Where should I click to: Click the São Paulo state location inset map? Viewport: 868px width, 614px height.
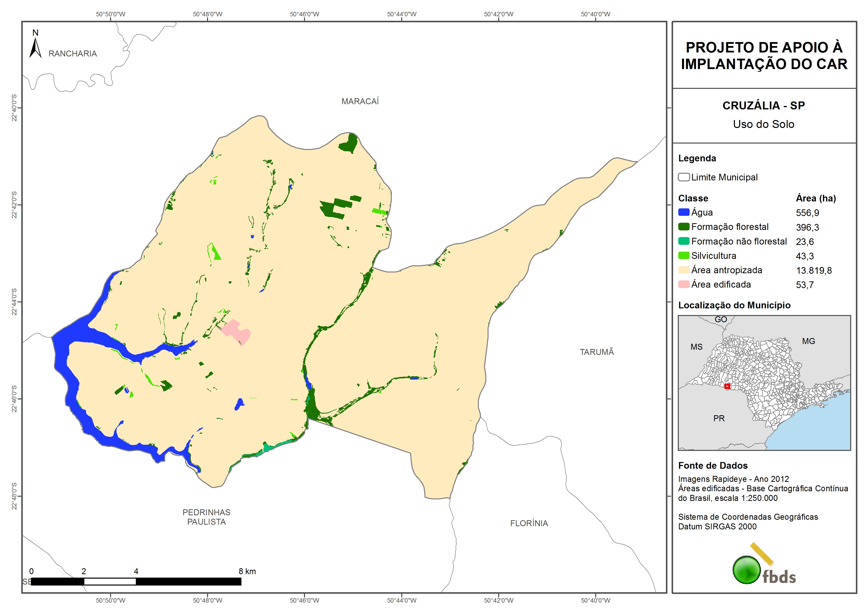764,383
